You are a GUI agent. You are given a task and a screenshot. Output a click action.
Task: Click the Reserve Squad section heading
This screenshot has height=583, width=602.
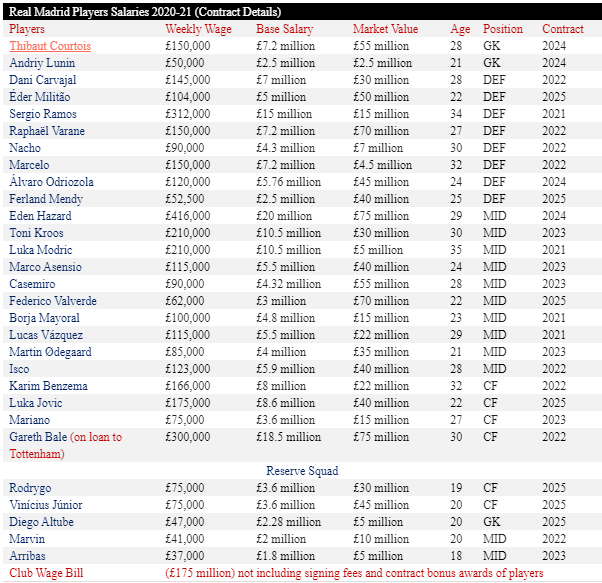tap(302, 471)
